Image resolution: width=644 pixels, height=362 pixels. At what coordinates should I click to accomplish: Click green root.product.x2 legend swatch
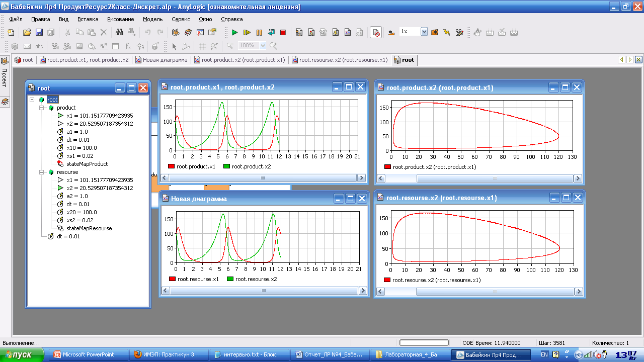pos(226,166)
